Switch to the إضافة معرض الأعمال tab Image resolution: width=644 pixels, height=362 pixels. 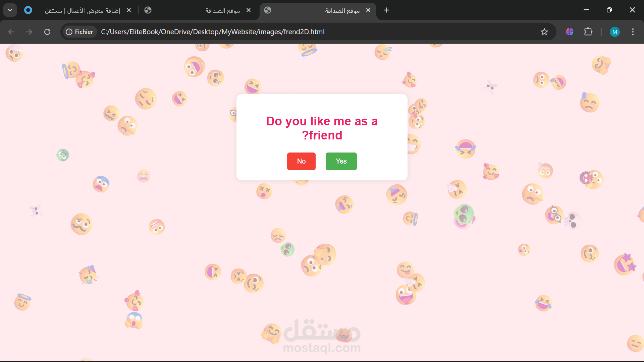click(x=80, y=10)
